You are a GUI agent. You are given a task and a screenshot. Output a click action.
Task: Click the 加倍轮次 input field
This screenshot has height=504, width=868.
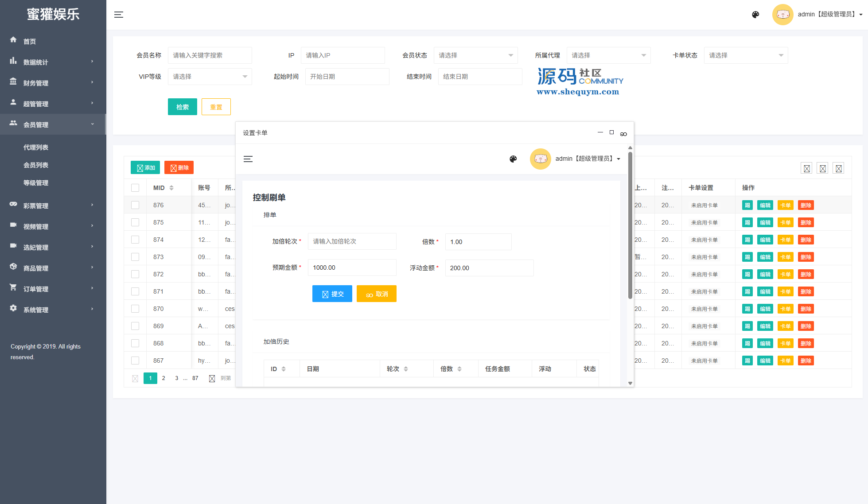click(x=352, y=242)
